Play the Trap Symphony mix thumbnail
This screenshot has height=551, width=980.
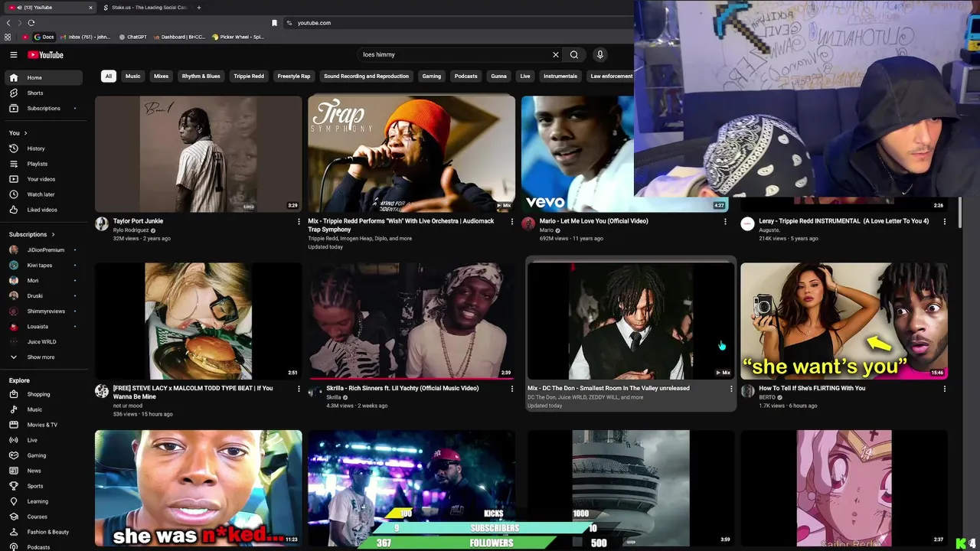point(411,154)
